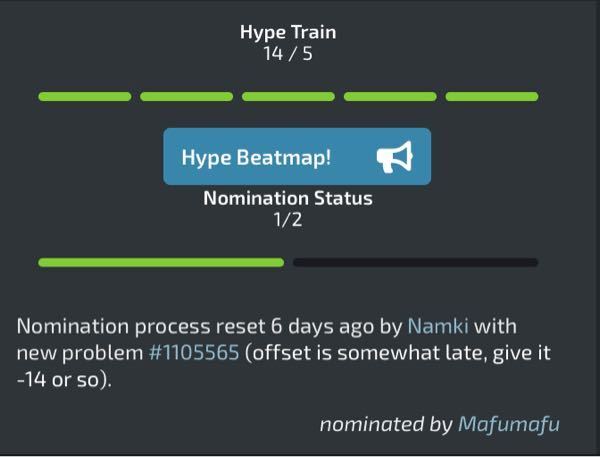The image size is (600, 457).
Task: Open Mafumafu's nominator profile link
Action: point(509,424)
